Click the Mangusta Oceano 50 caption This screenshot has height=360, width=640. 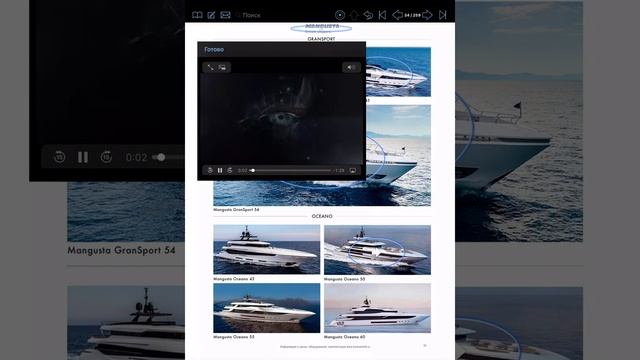tap(344, 279)
